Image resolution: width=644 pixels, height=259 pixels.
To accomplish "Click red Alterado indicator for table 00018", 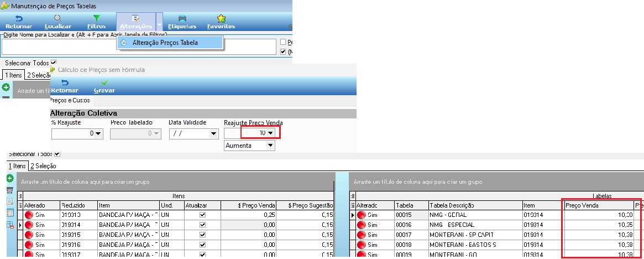I will (x=361, y=245).
